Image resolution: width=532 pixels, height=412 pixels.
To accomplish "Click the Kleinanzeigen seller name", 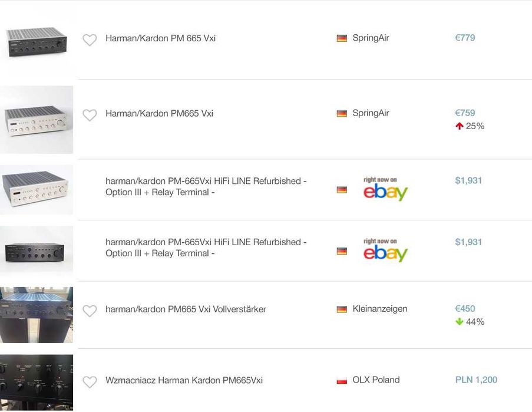I will click(x=379, y=309).
